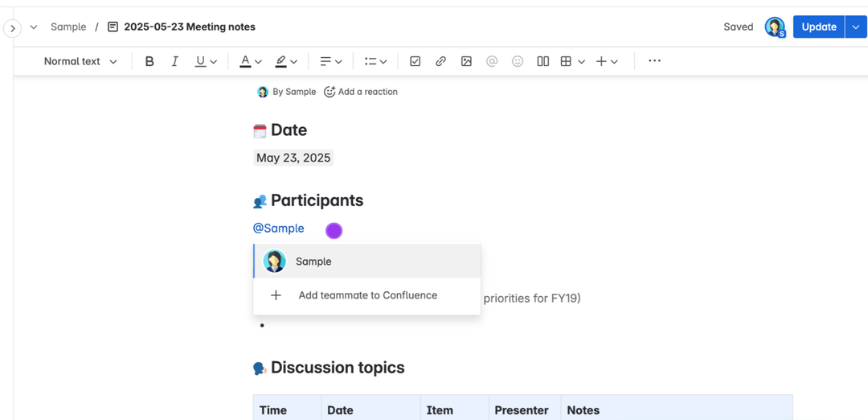Open the three-dots more toolbar menu
Image resolution: width=868 pixels, height=420 pixels.
(x=654, y=61)
